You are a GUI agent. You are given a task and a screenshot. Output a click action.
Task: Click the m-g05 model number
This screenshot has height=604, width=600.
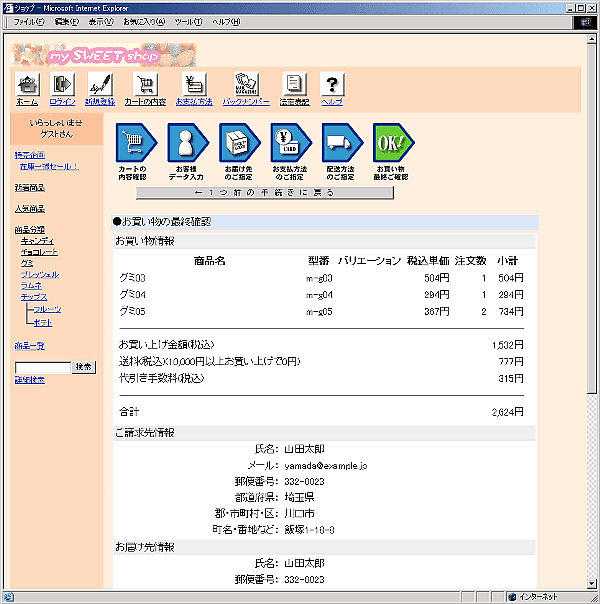point(319,312)
